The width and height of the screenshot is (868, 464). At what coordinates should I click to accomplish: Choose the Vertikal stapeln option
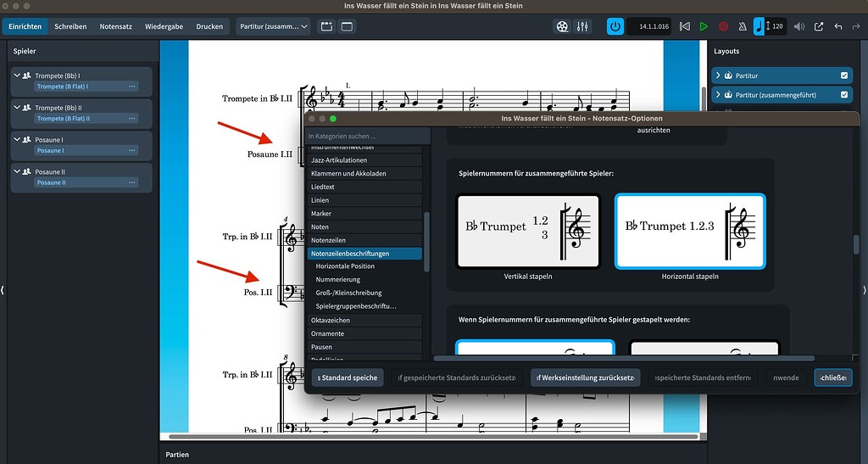tap(528, 231)
